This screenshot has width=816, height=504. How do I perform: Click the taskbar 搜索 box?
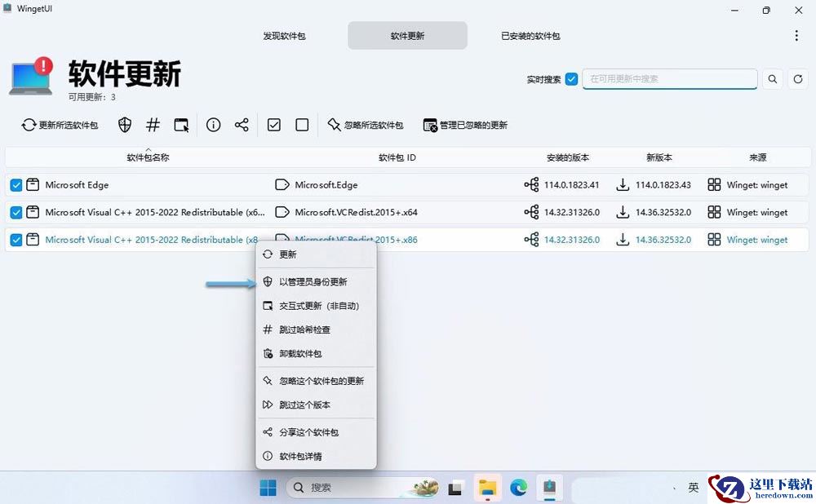point(363,488)
